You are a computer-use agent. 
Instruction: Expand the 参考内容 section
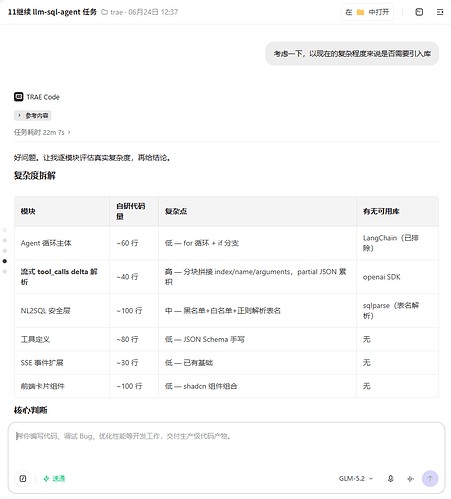pyautogui.click(x=33, y=116)
